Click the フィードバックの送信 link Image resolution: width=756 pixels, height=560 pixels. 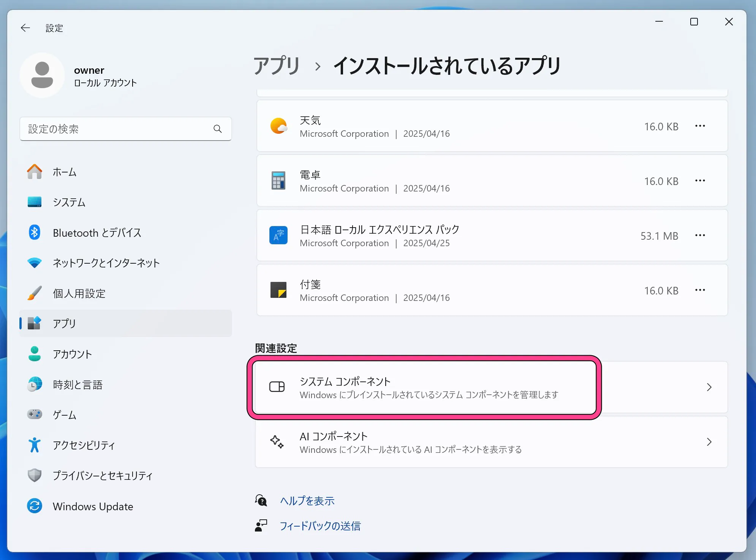coord(320,526)
